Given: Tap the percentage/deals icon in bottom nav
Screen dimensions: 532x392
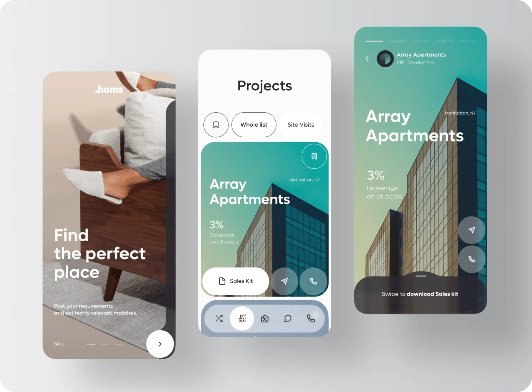Looking at the screenshot, I should [x=265, y=318].
